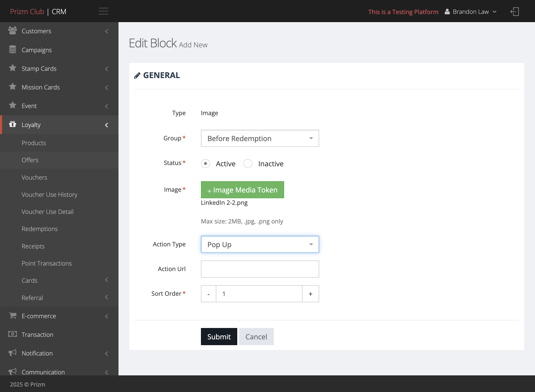Screen dimensions: 535x392
Task: Expand the Customers menu chevron
Action: (x=107, y=31)
